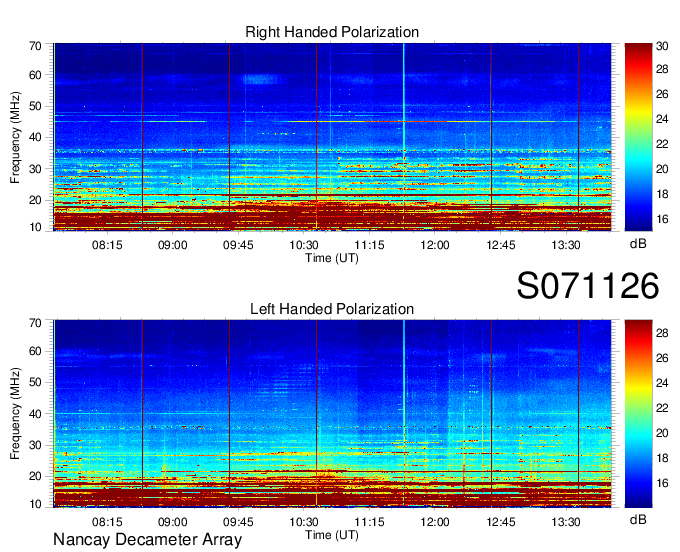Image resolution: width=680 pixels, height=552 pixels.
Task: Click the 10 MHz tick on the lower plot
Action: point(35,504)
